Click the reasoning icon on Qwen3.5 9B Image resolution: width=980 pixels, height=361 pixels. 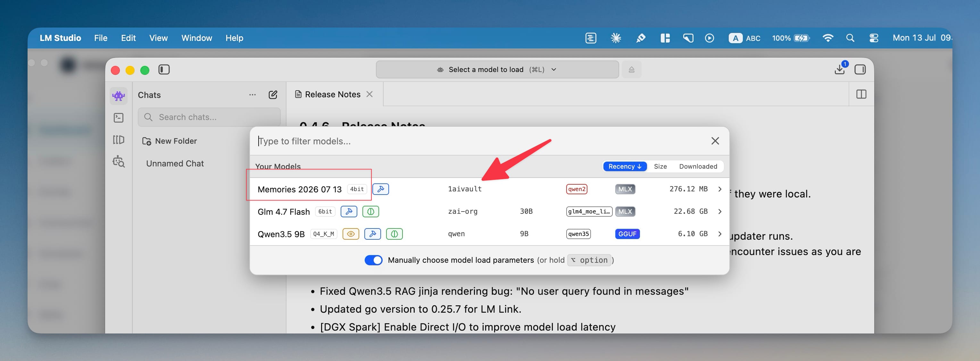coord(394,234)
